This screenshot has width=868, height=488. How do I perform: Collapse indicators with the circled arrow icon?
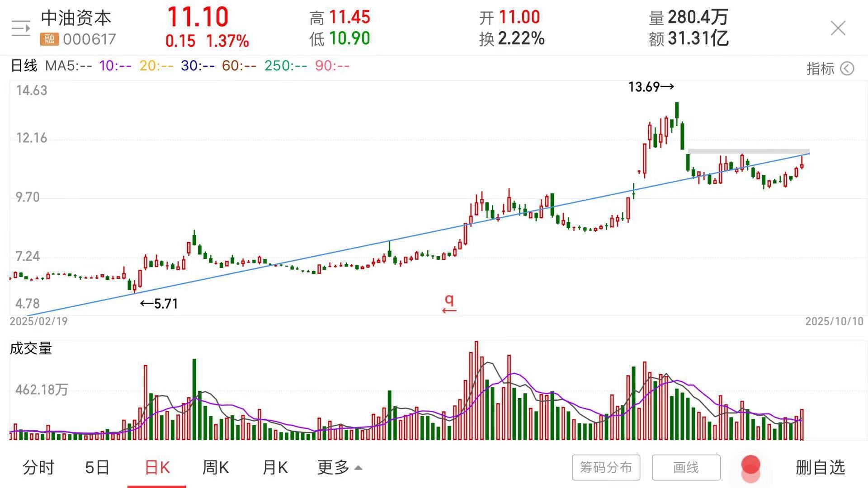[x=847, y=69]
